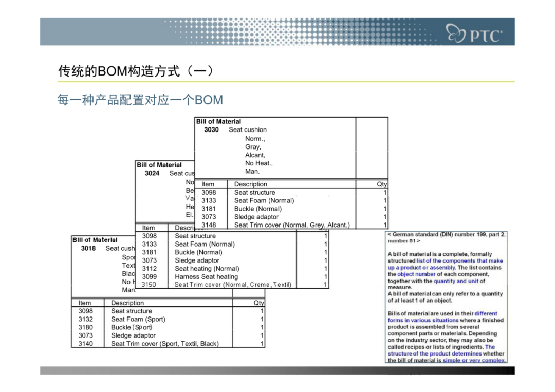Select 'Seat heating (Normal)' row description

[x=207, y=268]
